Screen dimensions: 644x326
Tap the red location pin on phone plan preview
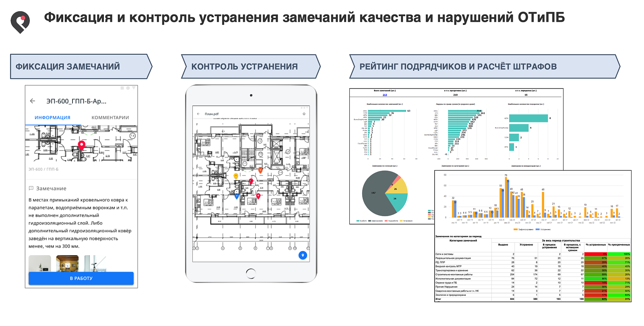[82, 146]
